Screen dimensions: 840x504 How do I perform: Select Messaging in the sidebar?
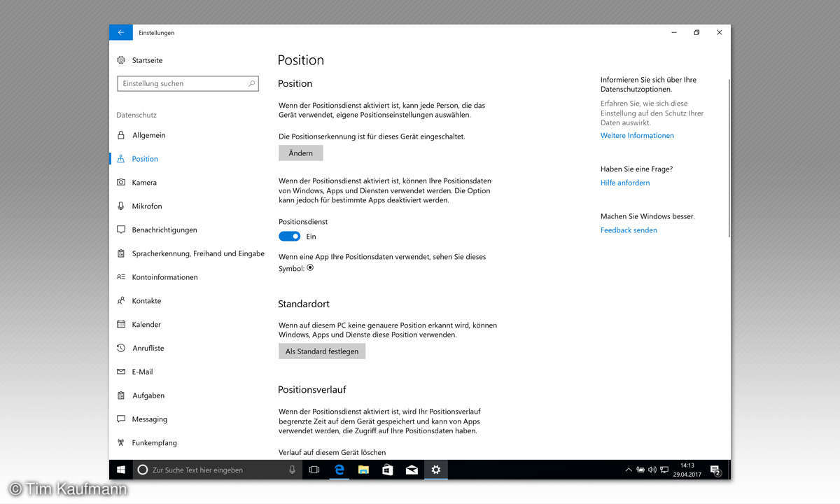149,419
